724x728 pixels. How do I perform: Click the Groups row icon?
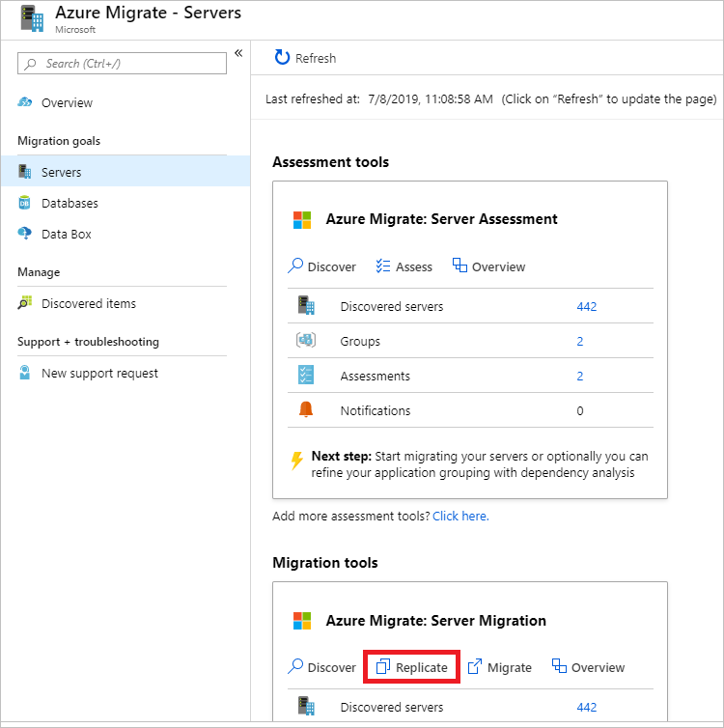[x=306, y=340]
